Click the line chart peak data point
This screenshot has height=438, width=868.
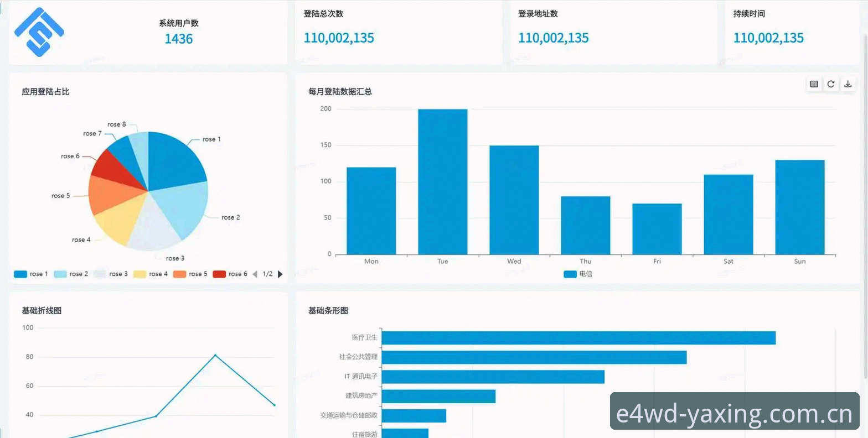pos(215,355)
